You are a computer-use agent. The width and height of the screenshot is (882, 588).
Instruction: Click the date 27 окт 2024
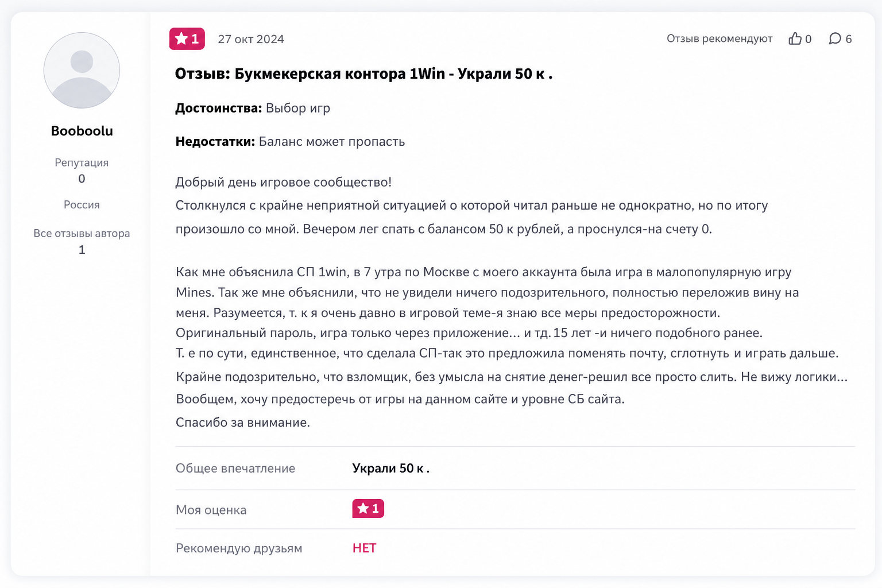251,39
